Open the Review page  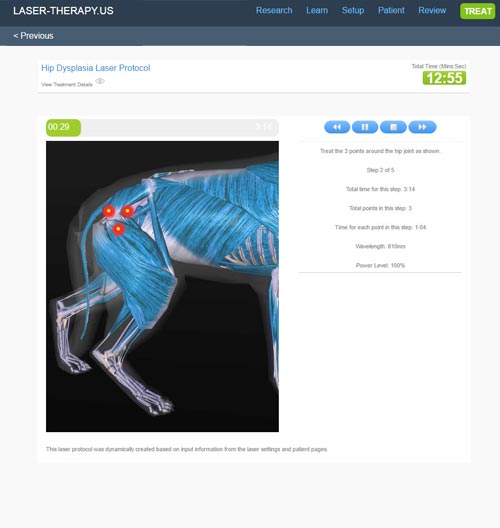(432, 10)
